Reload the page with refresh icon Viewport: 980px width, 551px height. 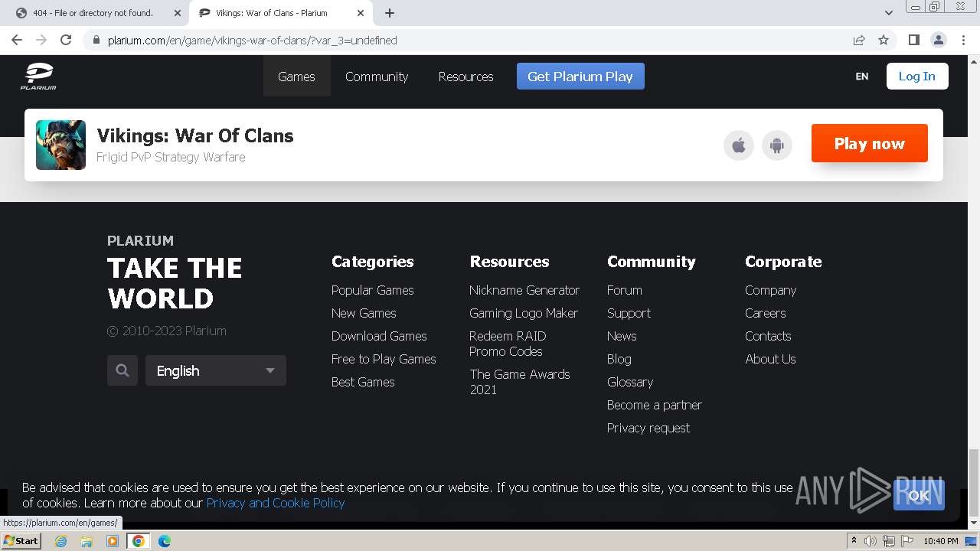pos(66,40)
